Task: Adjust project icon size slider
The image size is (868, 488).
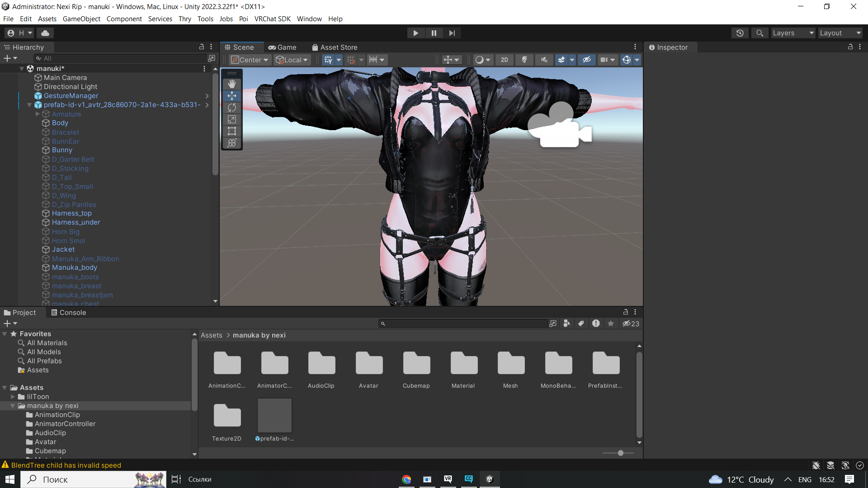Action: pos(621,453)
